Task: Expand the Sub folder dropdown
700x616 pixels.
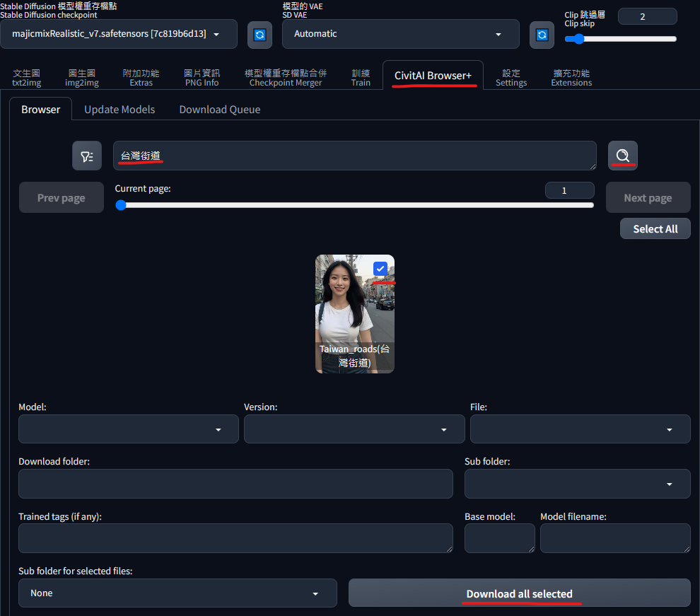Action: (x=577, y=484)
